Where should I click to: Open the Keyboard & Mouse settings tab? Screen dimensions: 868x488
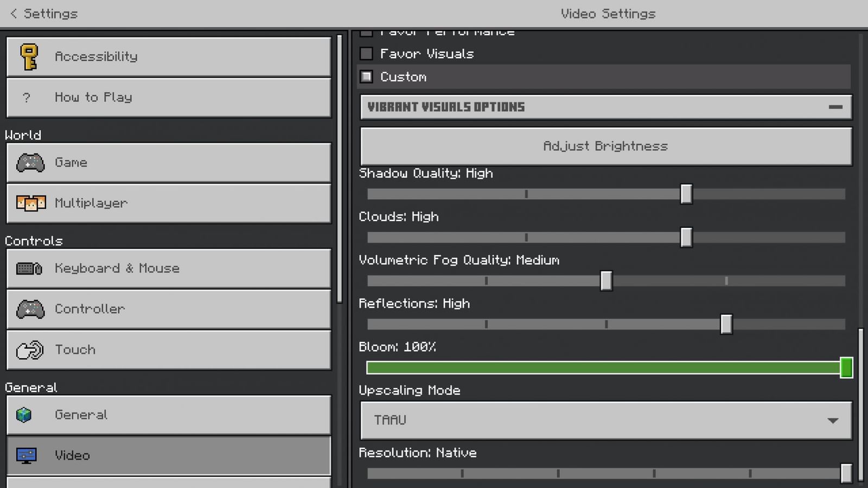[168, 268]
